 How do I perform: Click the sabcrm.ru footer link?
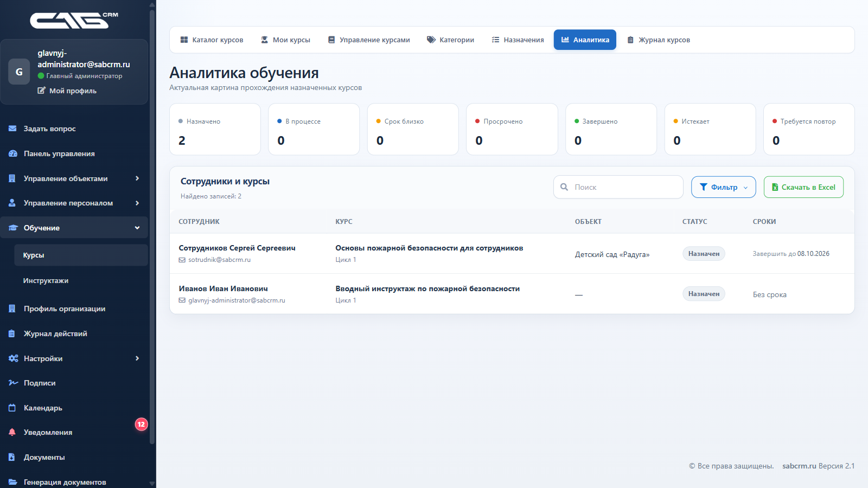(x=799, y=466)
